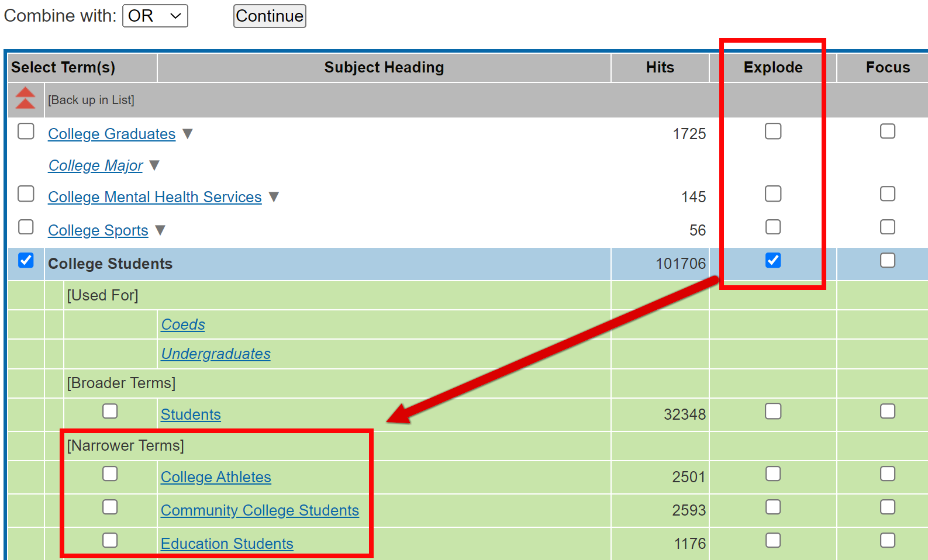Viewport: 928px width, 560px height.
Task: Enable Focus for Students
Action: coord(888,411)
